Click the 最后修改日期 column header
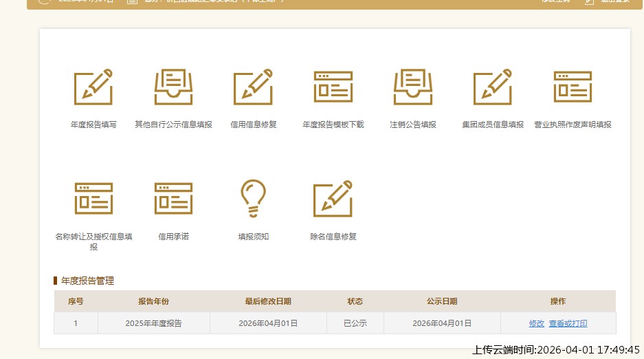 [268, 301]
